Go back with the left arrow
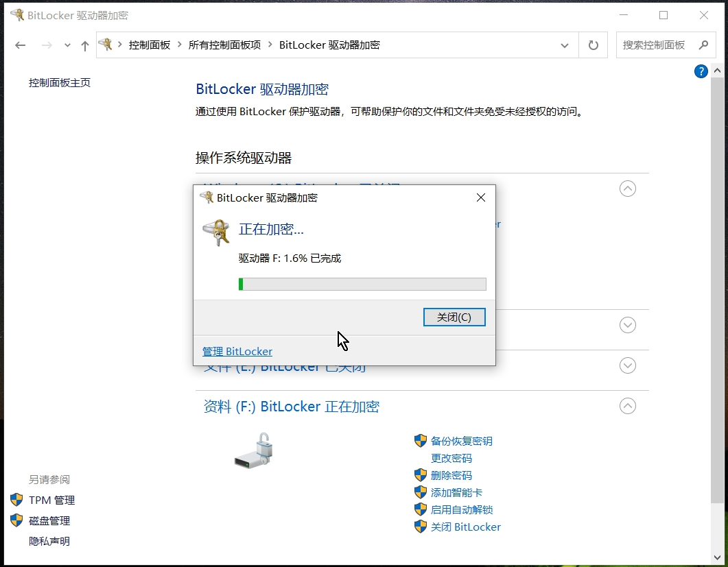 click(x=20, y=45)
